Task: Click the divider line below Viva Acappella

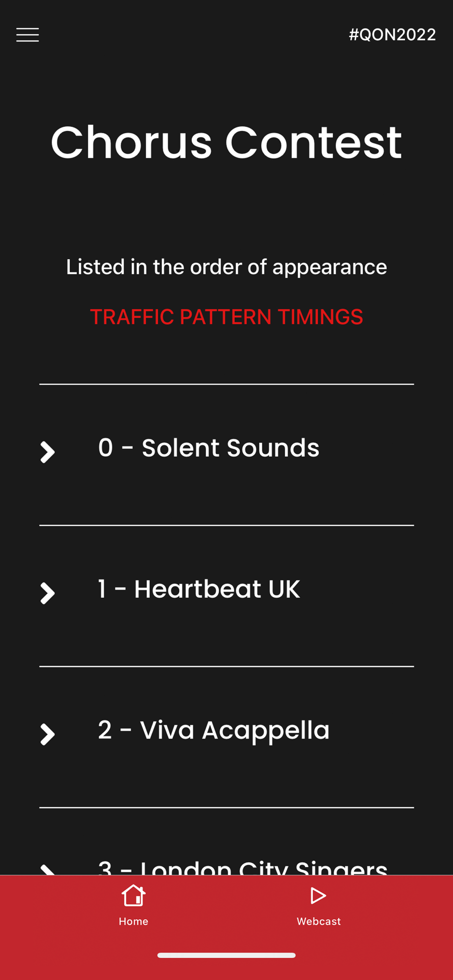Action: 226,807
